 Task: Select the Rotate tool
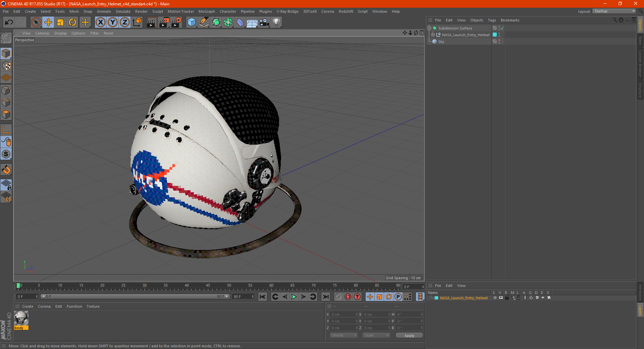click(x=72, y=22)
